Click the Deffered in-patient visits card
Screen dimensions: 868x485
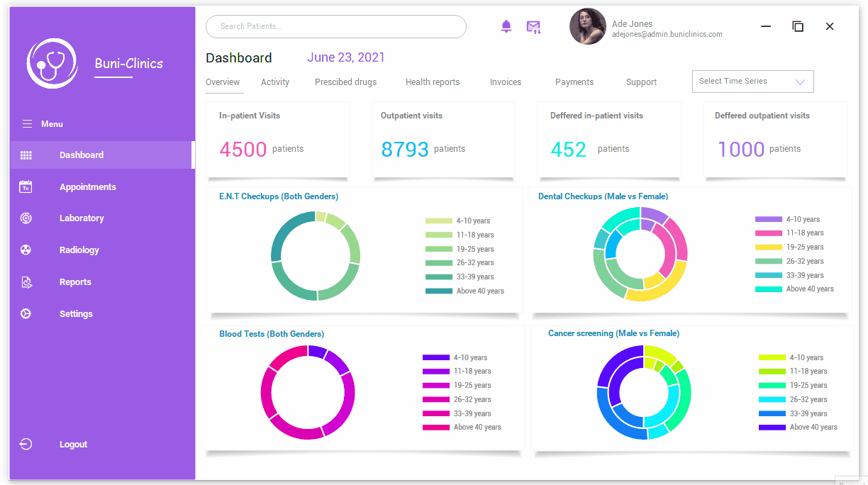tap(609, 140)
